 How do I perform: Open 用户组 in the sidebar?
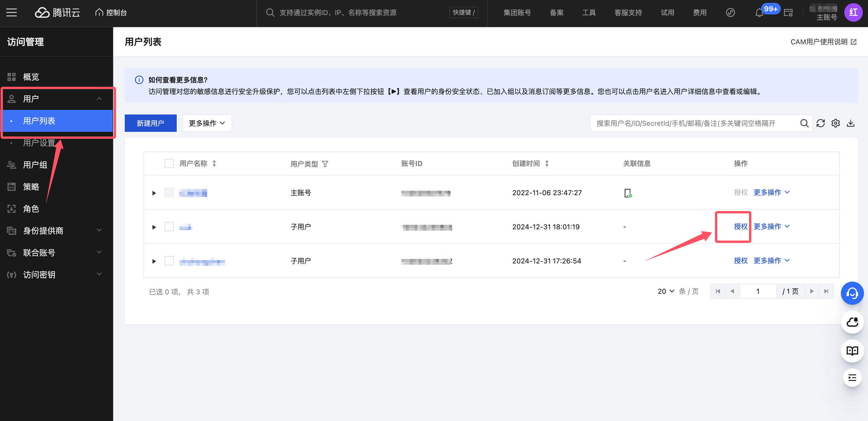[35, 165]
